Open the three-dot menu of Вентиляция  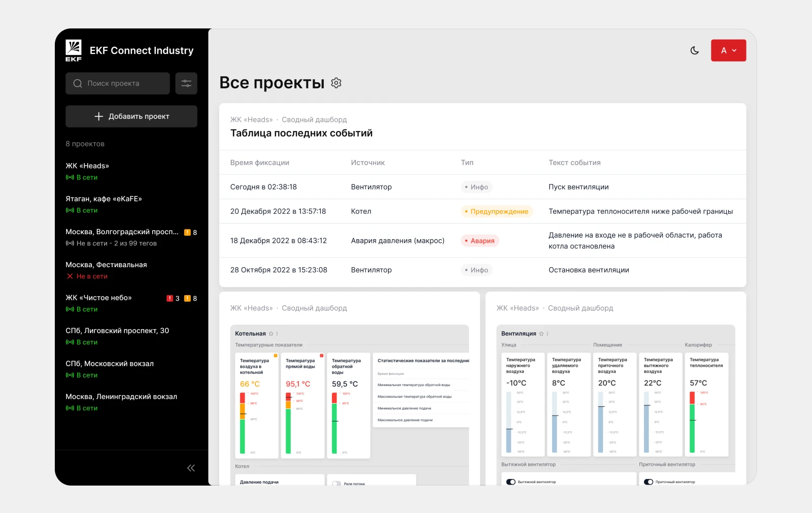548,334
